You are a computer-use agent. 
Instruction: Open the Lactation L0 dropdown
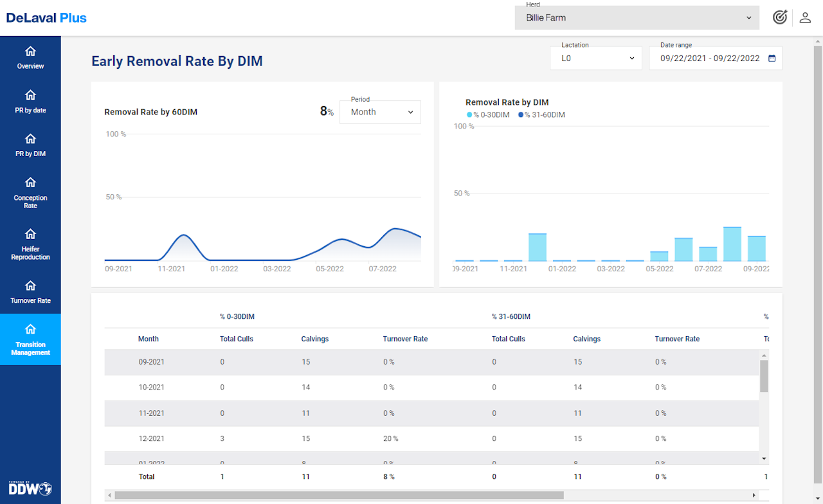[x=595, y=58]
